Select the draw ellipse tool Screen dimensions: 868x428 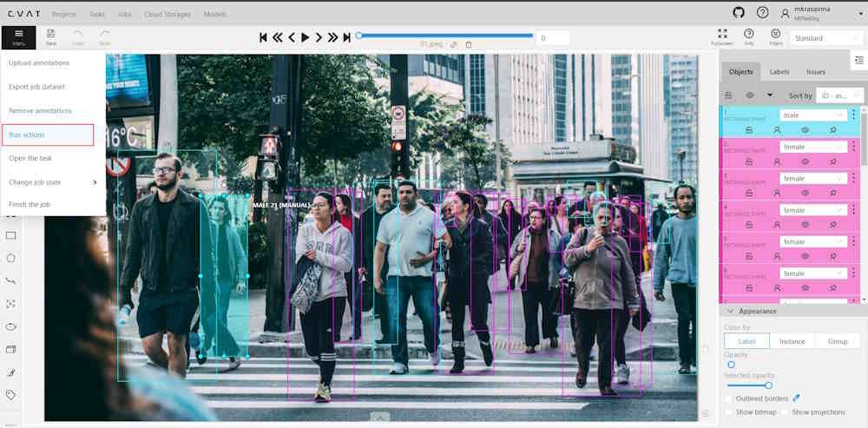coord(11,326)
